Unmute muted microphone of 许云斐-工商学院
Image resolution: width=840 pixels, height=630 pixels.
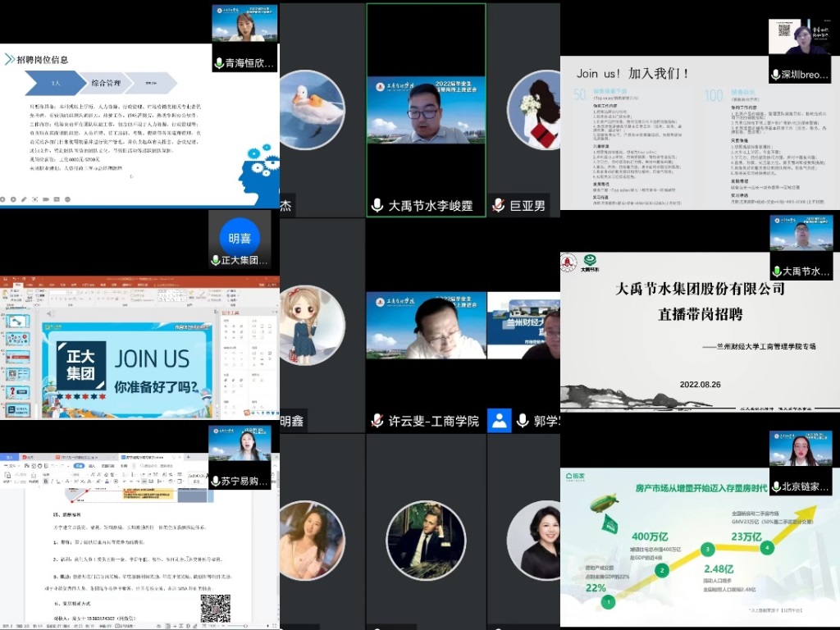[x=377, y=421]
